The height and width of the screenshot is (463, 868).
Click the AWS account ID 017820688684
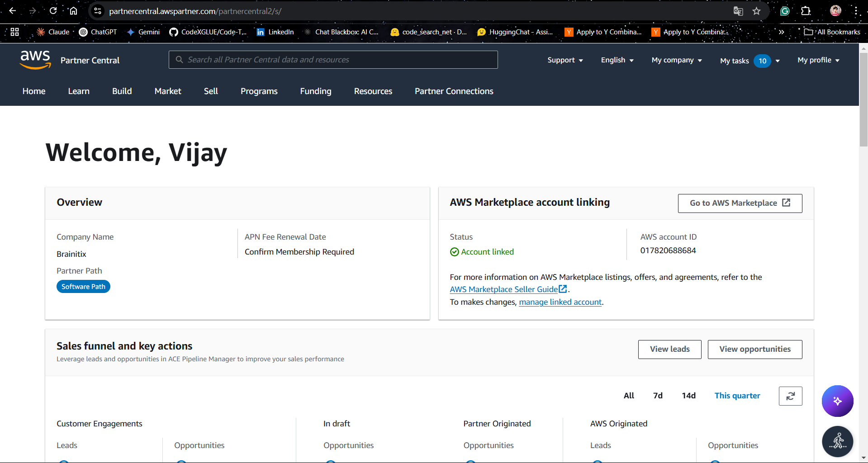point(668,250)
